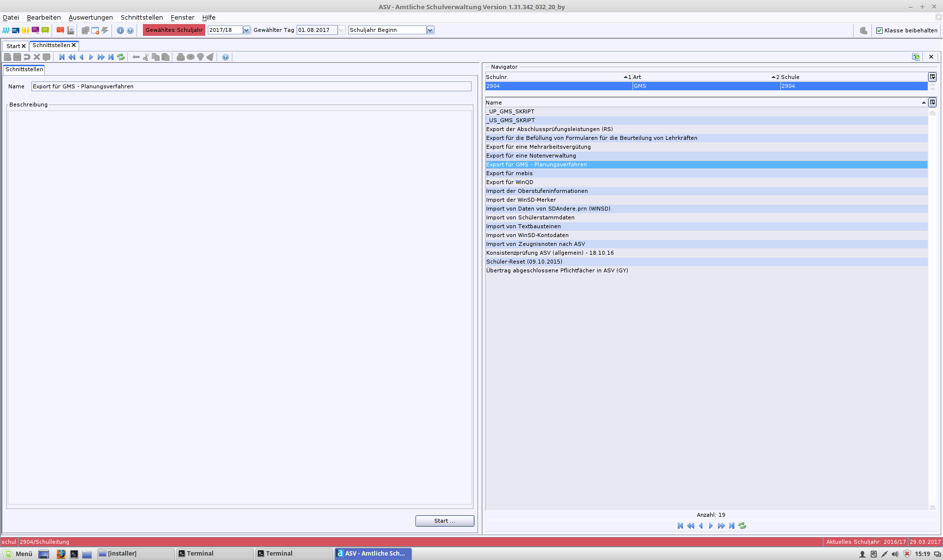Refresh the Navigator list with bottom green icon
Screen dimensions: 943x560
(x=742, y=526)
